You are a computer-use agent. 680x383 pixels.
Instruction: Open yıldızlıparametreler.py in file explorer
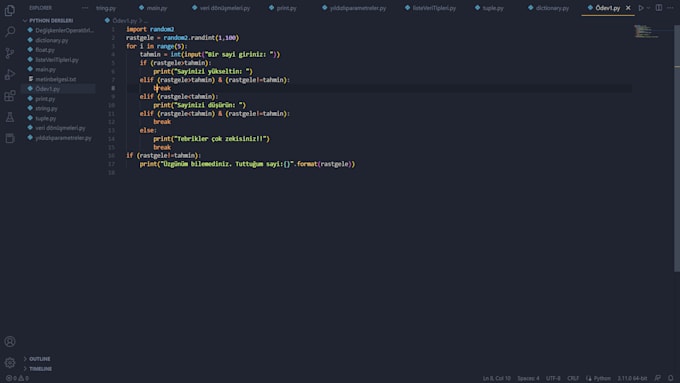(x=63, y=138)
